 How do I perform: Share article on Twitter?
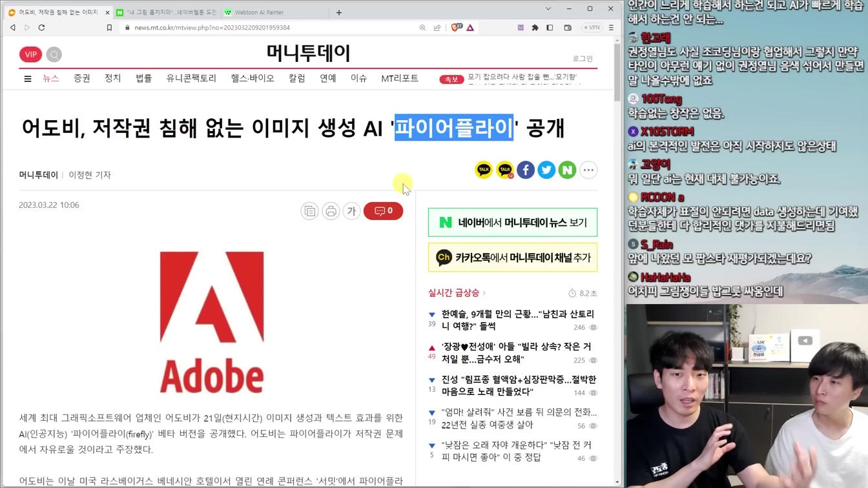pos(546,170)
